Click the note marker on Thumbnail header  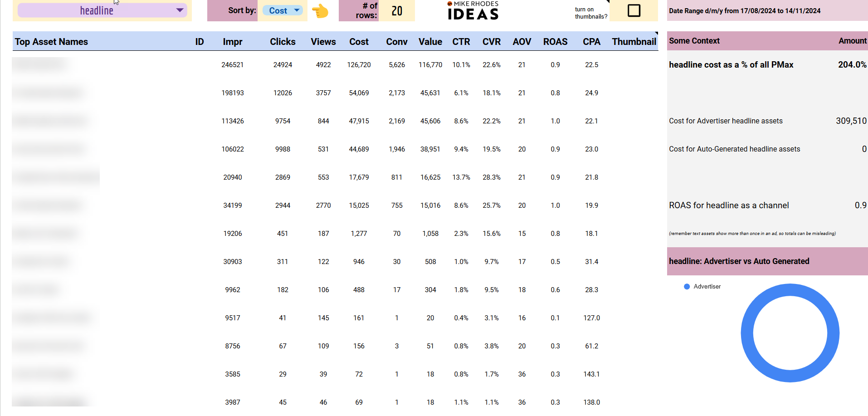click(x=656, y=33)
